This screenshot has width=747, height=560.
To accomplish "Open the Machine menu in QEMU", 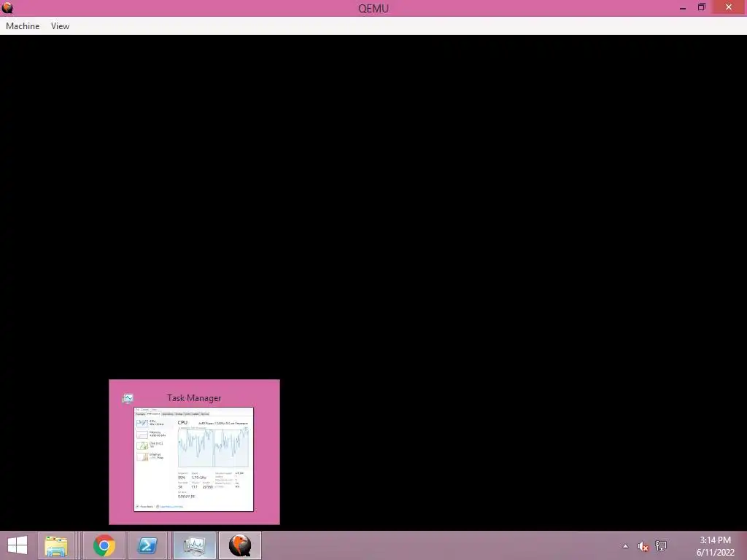I will click(23, 26).
